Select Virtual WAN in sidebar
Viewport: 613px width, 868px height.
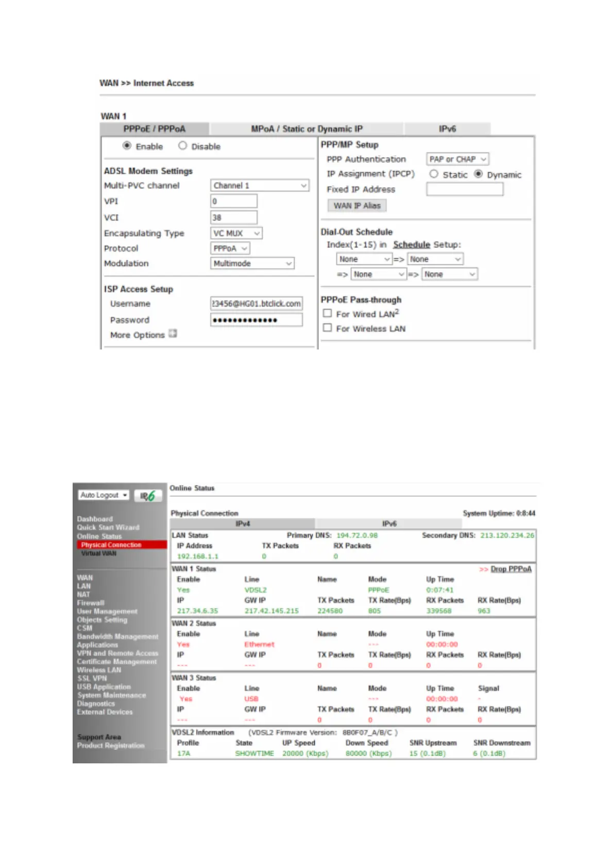tap(99, 554)
